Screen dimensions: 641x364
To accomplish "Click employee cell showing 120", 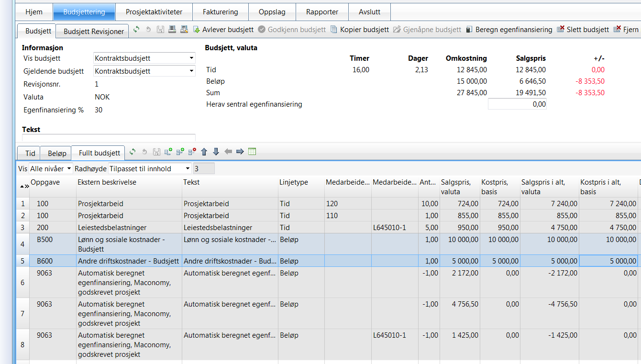I will click(348, 203).
